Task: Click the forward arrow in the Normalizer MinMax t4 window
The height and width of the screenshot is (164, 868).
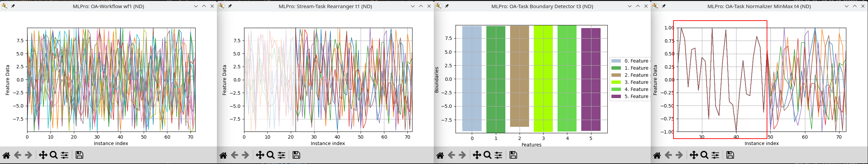Action: 680,155
